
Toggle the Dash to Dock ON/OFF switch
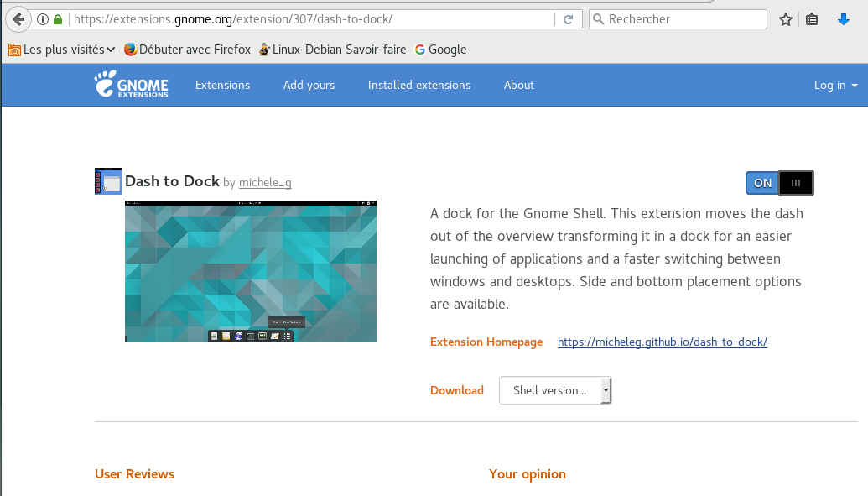point(779,183)
